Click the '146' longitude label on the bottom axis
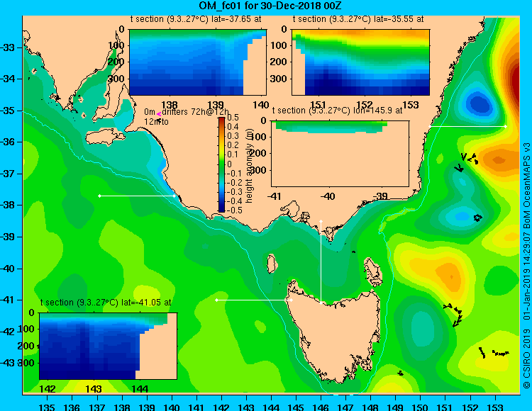The height and width of the screenshot is (411, 532). tap(321, 407)
